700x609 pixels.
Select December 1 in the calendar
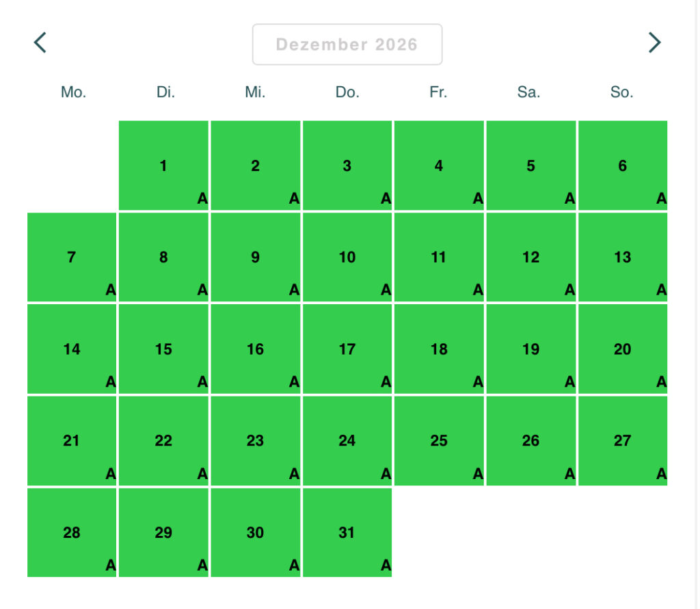point(163,165)
